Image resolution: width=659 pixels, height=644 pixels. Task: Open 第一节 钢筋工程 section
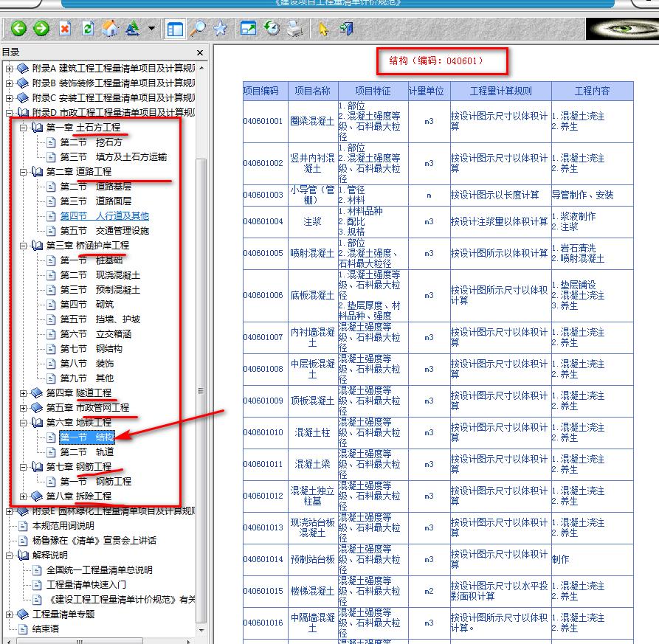click(x=95, y=482)
